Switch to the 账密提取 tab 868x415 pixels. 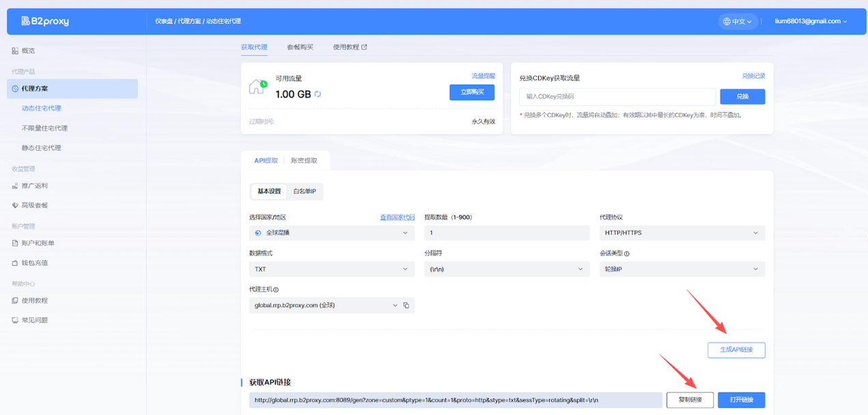(304, 161)
